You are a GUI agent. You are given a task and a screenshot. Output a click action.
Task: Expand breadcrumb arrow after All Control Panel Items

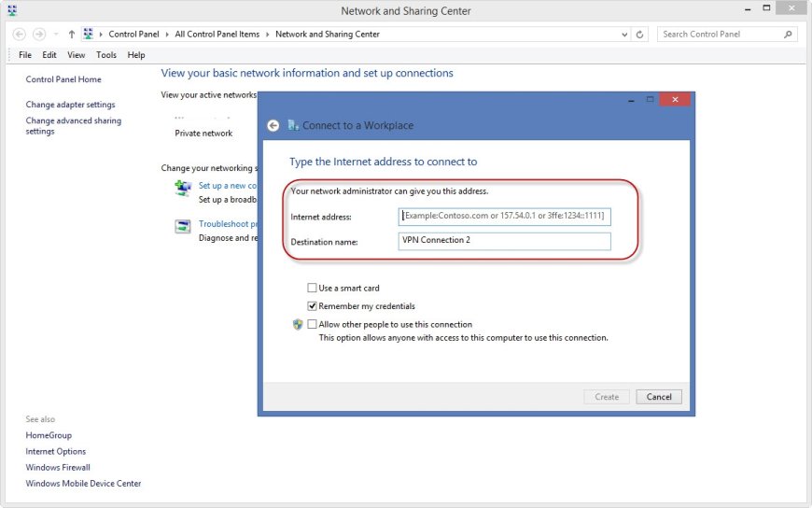pos(267,35)
